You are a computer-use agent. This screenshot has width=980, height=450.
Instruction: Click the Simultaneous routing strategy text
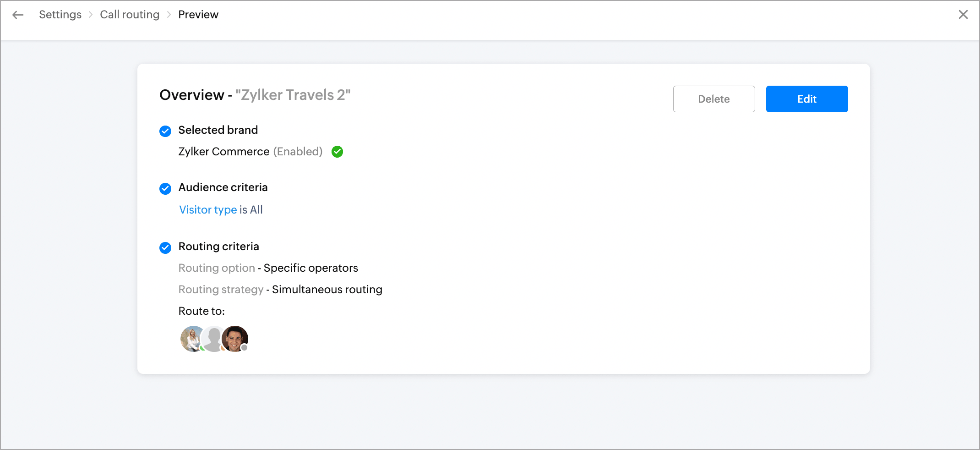point(327,290)
